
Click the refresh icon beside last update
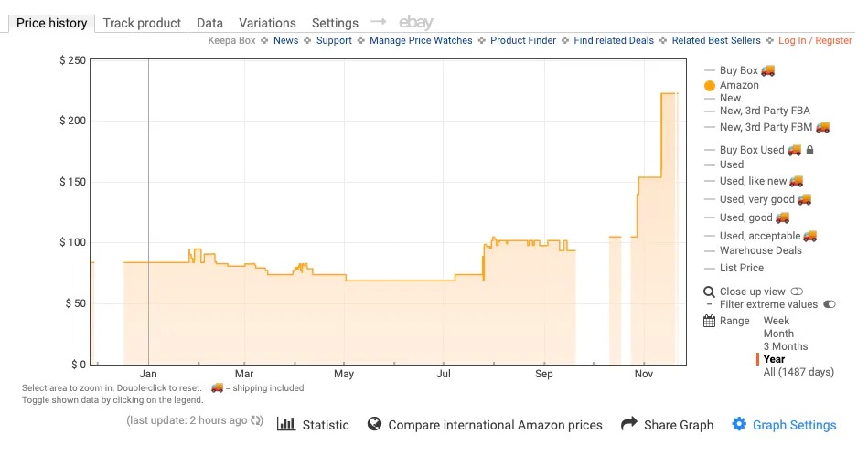(x=257, y=421)
